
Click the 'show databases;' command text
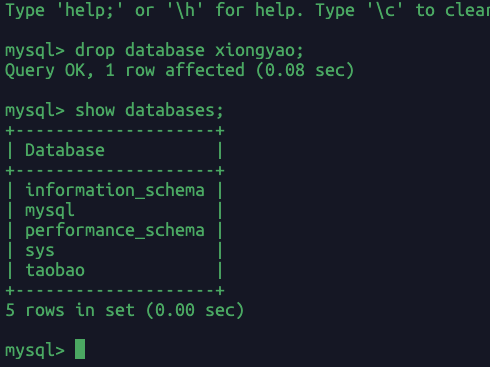pos(149,110)
